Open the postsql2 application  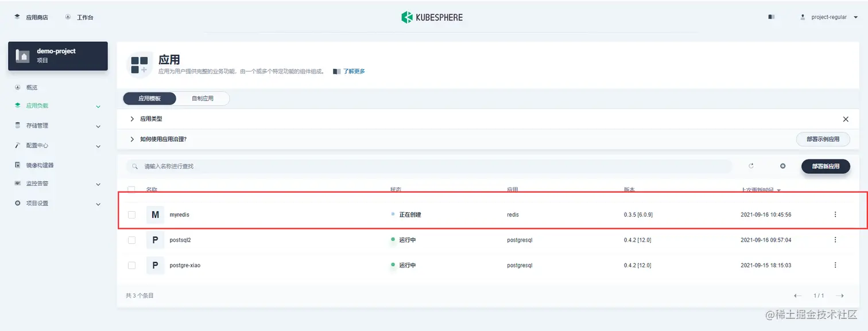(180, 240)
